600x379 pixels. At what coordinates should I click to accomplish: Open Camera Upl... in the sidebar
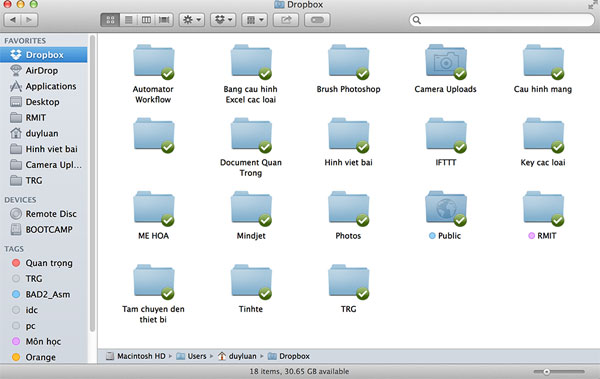click(44, 165)
